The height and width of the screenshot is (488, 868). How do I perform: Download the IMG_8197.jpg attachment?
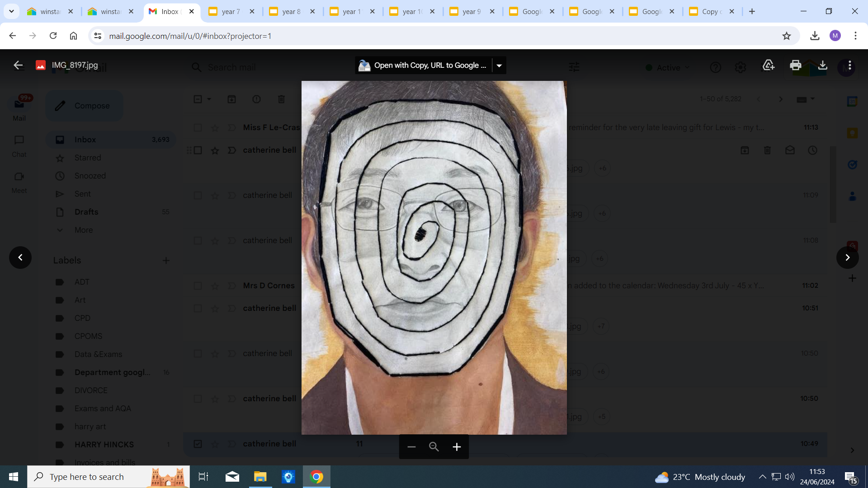point(822,65)
